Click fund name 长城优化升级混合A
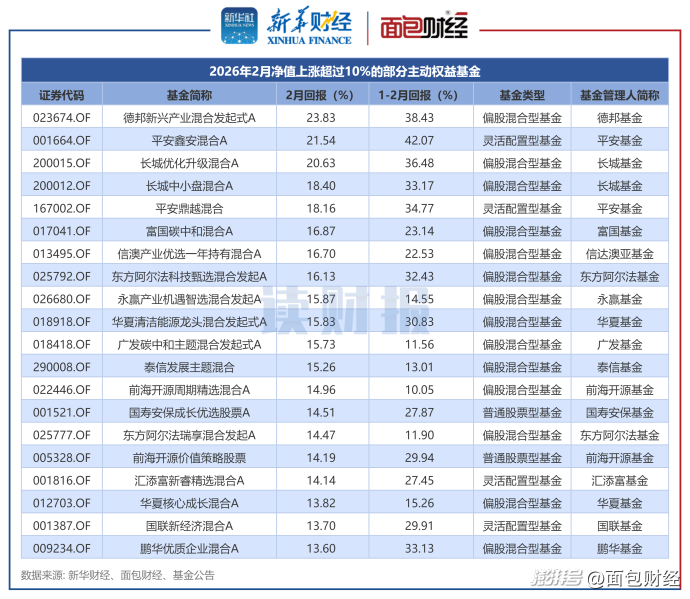 [x=189, y=163]
